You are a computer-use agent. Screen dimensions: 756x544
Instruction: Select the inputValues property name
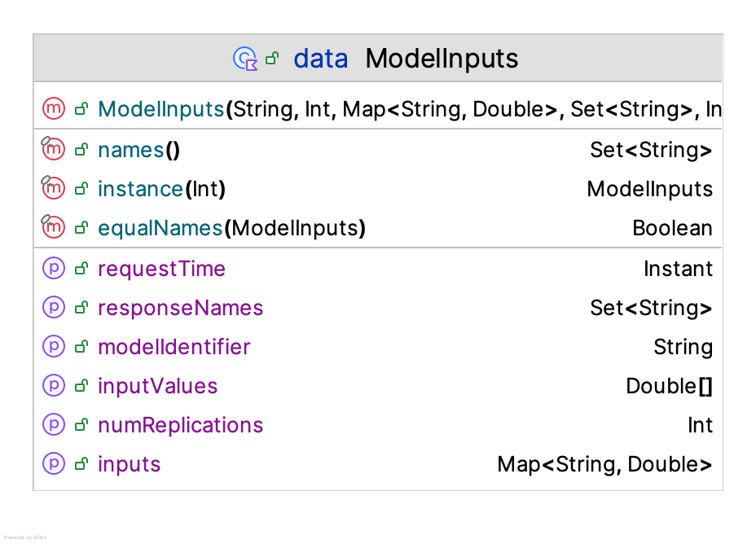click(x=158, y=386)
